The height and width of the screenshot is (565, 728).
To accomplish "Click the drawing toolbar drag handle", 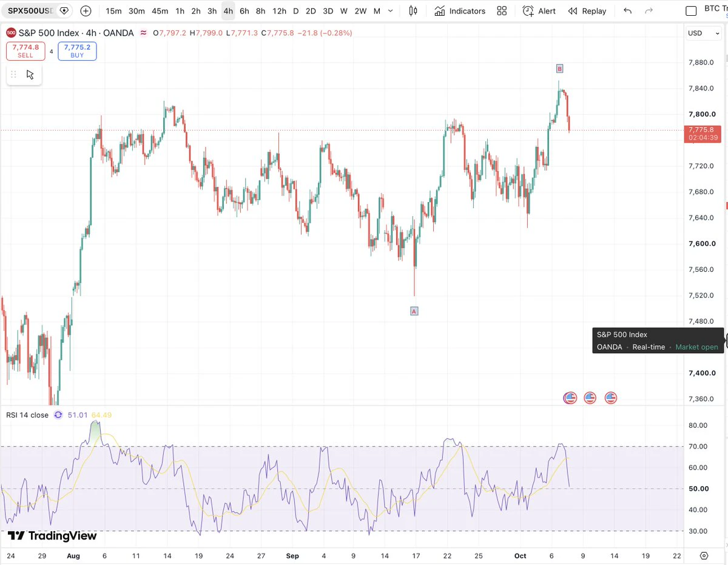I will point(13,75).
